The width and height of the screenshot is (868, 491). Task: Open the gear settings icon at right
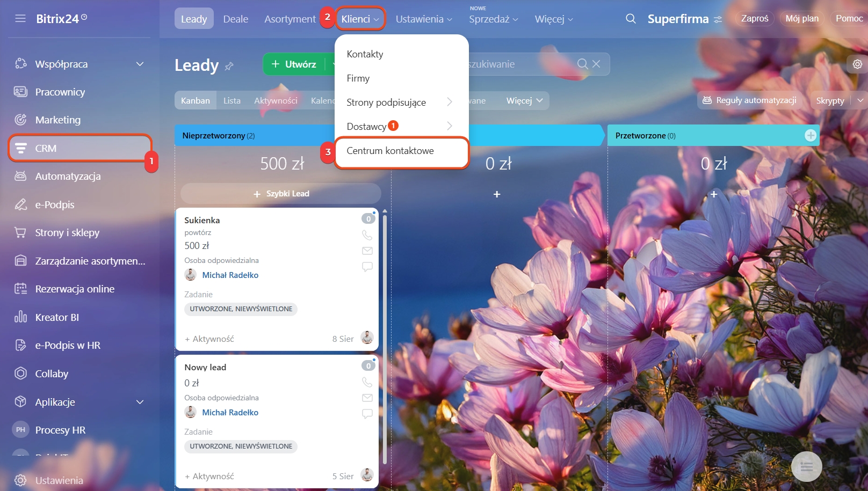pyautogui.click(x=857, y=64)
